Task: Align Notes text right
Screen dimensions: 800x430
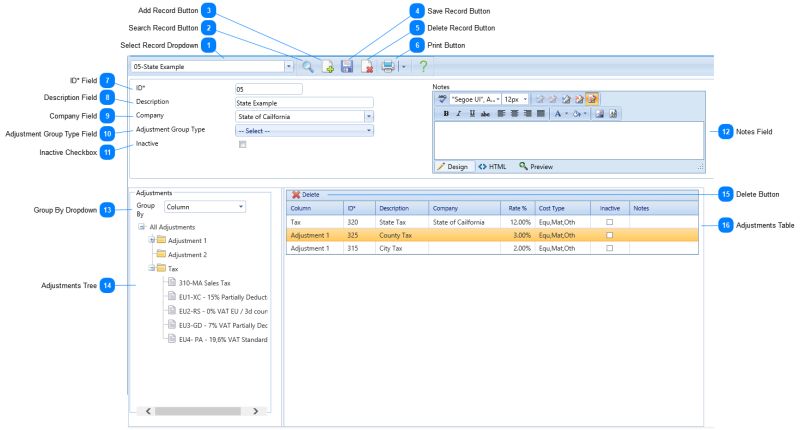Action: tap(528, 114)
